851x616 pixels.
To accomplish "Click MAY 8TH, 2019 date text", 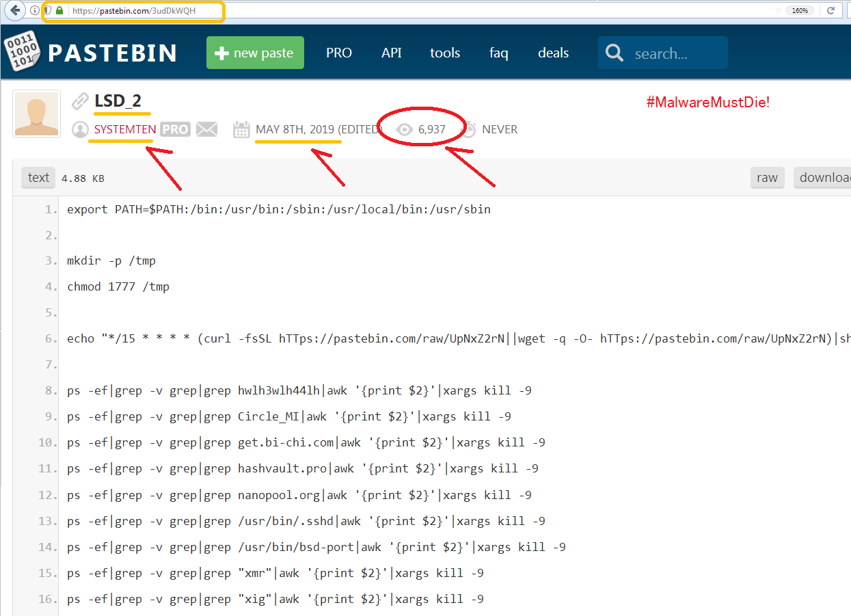I will click(x=295, y=129).
